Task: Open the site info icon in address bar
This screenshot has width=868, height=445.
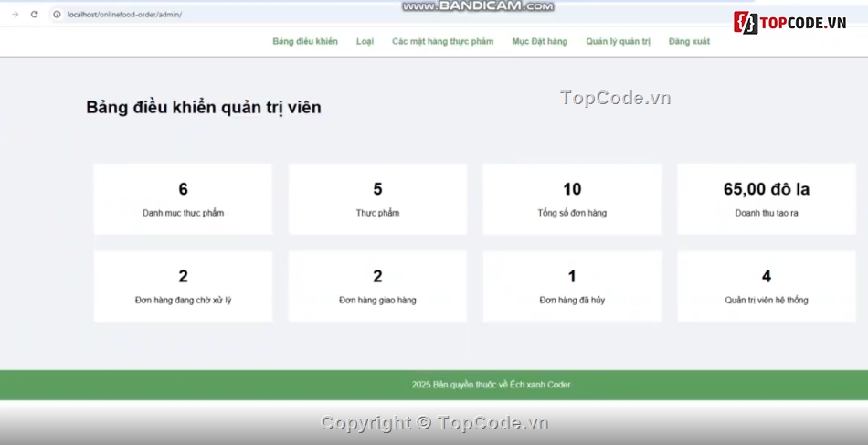Action: (57, 15)
